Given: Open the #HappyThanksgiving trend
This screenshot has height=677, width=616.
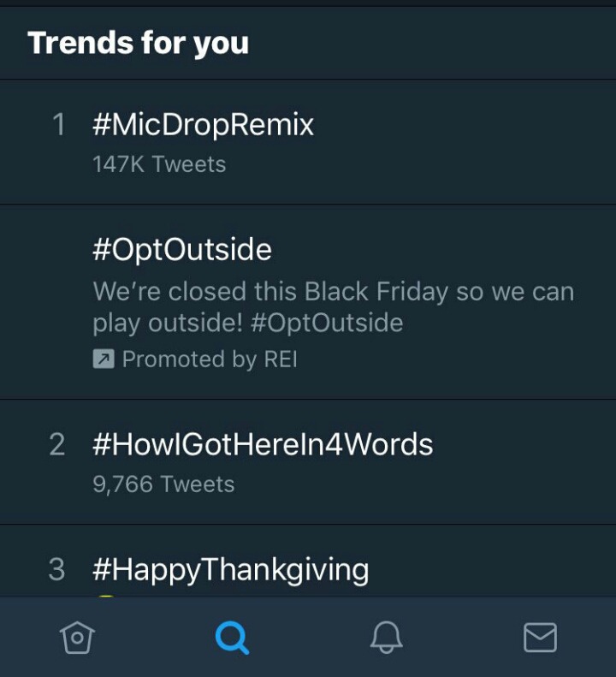Looking at the screenshot, I should point(308,561).
